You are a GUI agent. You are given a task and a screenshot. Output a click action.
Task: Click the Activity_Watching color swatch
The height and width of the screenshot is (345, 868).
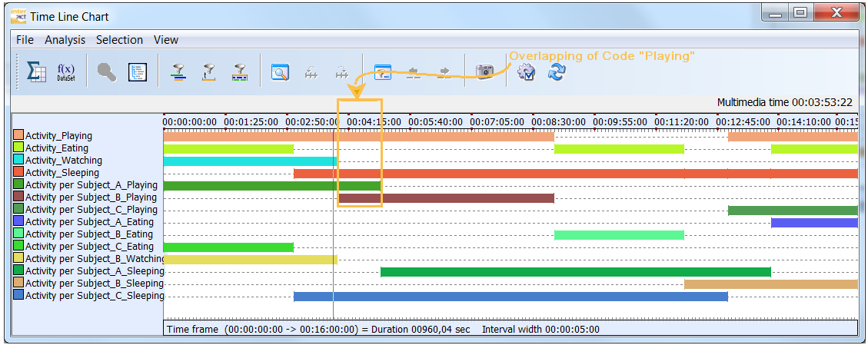(18, 161)
